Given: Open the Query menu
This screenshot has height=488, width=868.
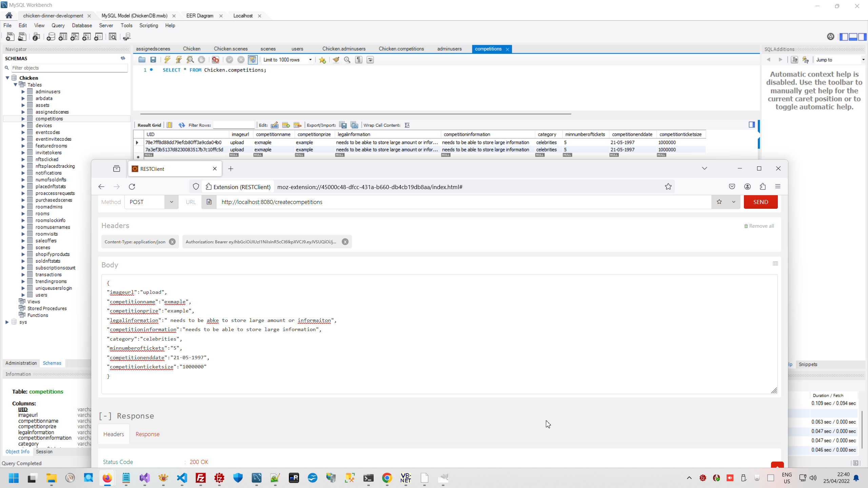Looking at the screenshot, I should pyautogui.click(x=58, y=25).
